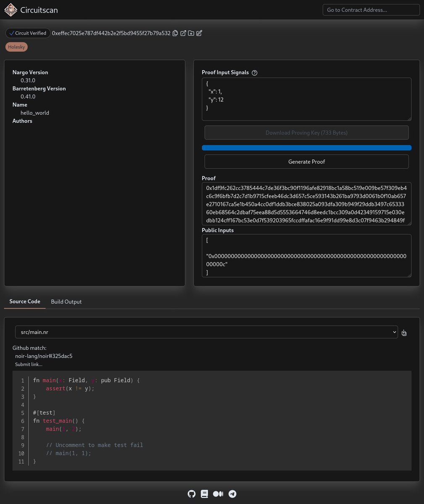
Task: Click the Authors label
Action: point(22,121)
